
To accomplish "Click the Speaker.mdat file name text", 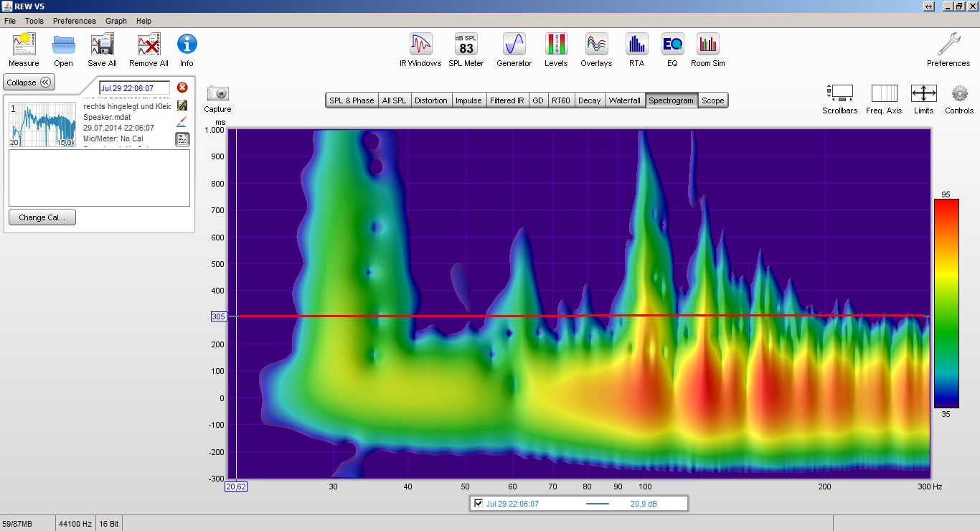I will [x=107, y=117].
